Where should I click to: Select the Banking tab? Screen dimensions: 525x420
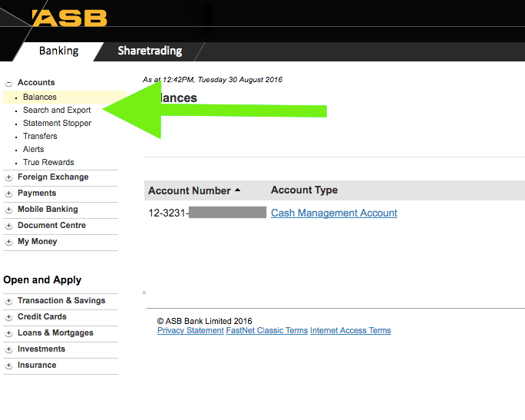[59, 51]
